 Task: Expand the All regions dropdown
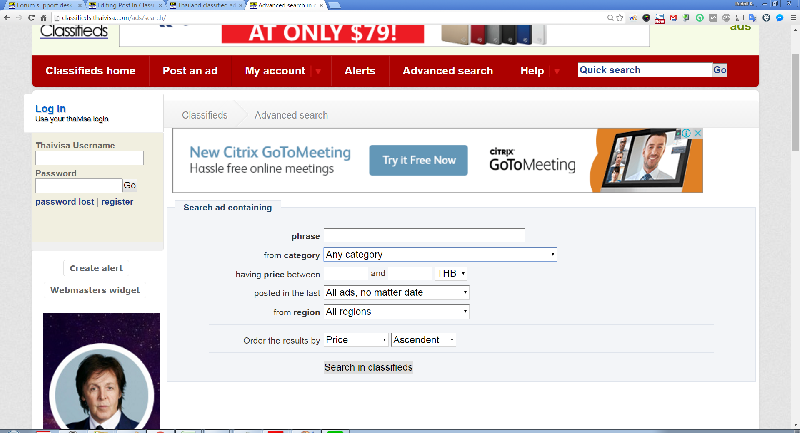[396, 312]
